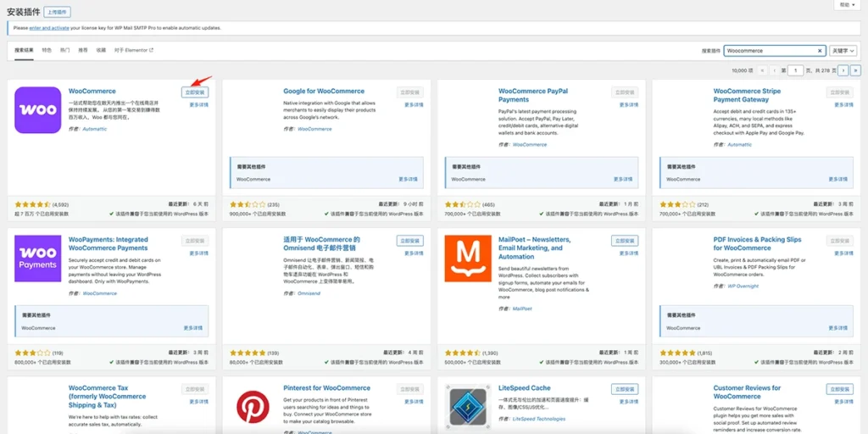Install the LiteSpeed Cache plugin

click(x=625, y=389)
